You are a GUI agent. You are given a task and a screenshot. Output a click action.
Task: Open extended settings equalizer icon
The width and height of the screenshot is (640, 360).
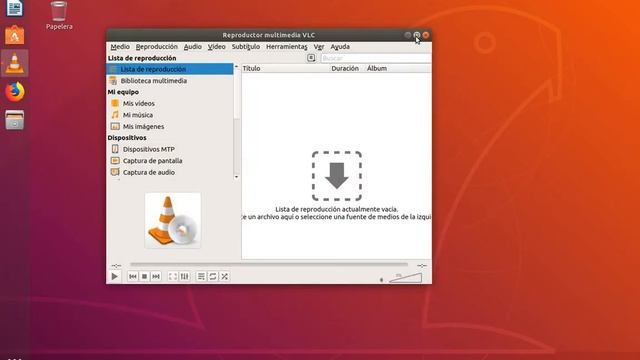click(184, 277)
